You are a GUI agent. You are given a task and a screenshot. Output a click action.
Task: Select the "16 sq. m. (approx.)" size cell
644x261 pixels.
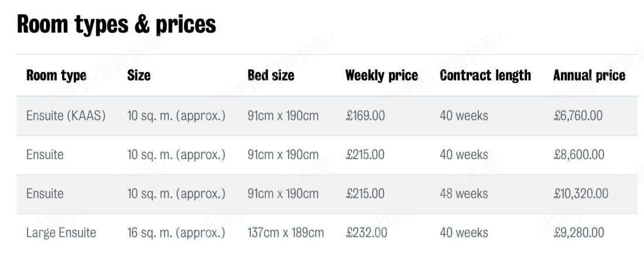[x=176, y=233]
